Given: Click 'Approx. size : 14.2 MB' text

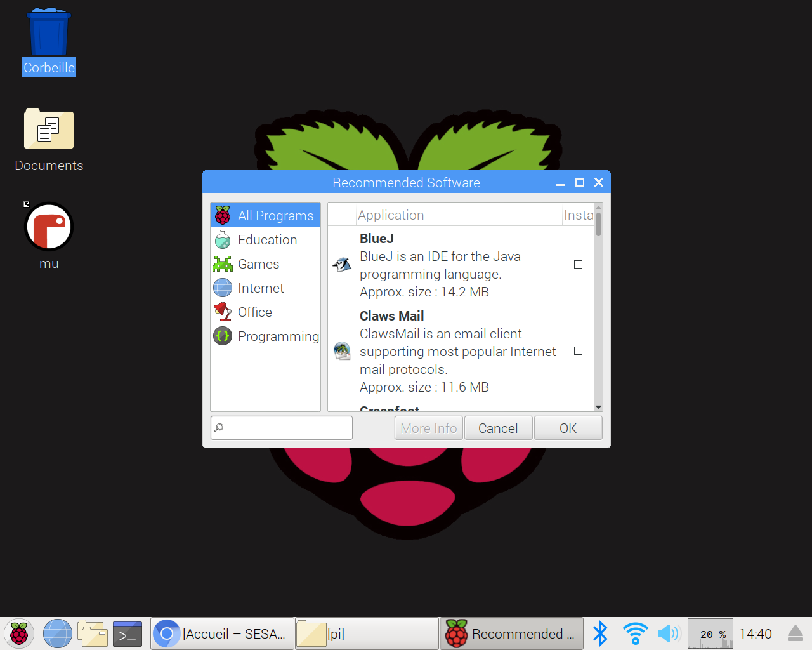Looking at the screenshot, I should [424, 292].
